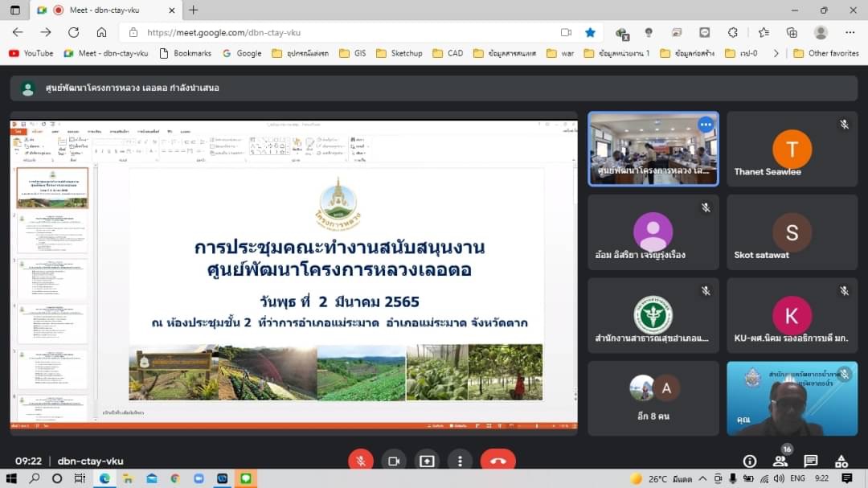Screen dimensions: 868x488
Task: Open options dots on presenter video tile
Action: pyautogui.click(x=706, y=125)
